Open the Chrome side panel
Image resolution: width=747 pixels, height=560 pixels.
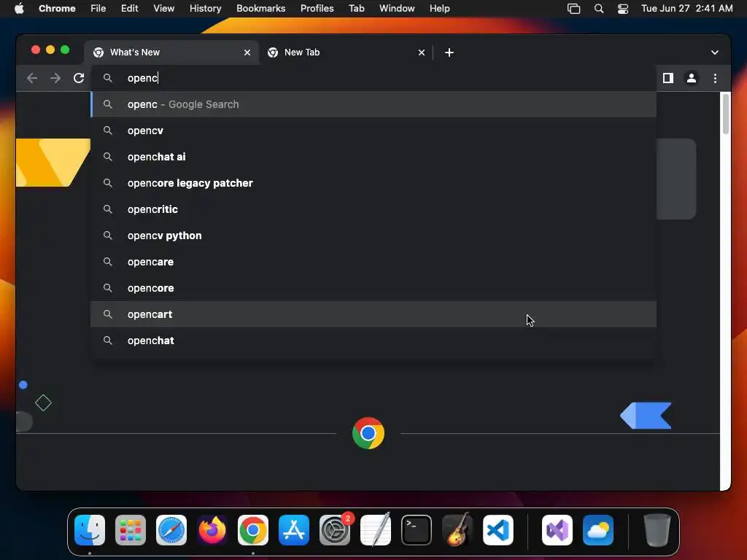point(668,78)
